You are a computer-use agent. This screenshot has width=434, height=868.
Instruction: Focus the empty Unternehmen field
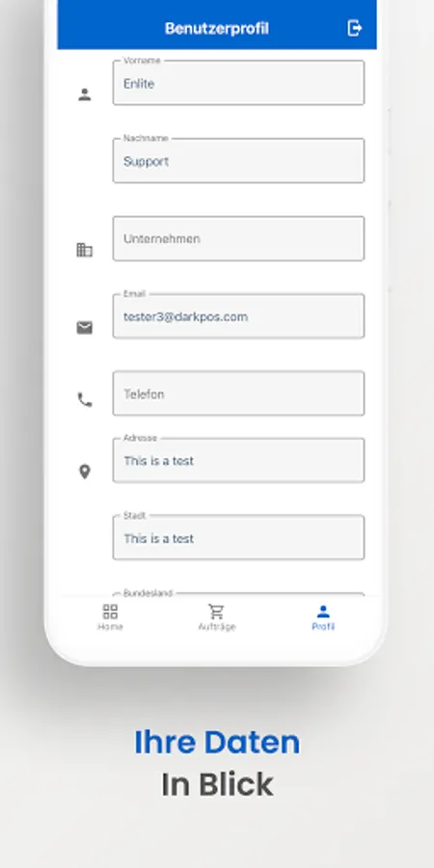(x=238, y=238)
